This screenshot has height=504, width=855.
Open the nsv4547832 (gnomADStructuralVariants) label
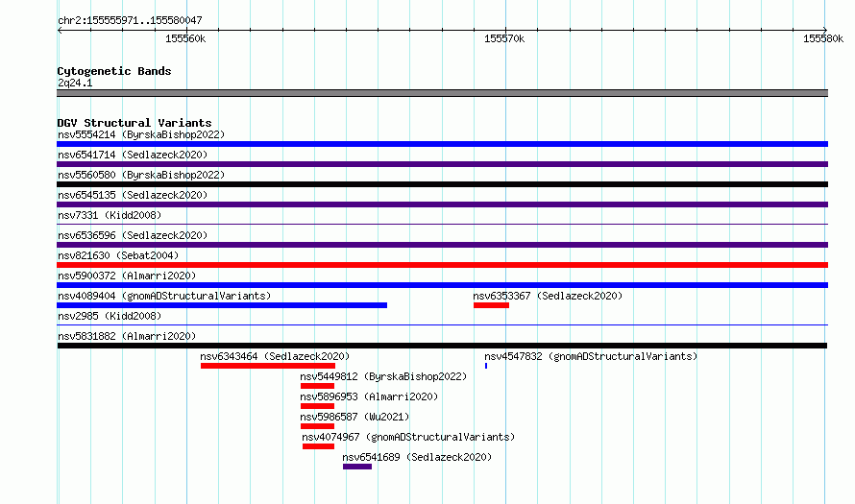[591, 356]
